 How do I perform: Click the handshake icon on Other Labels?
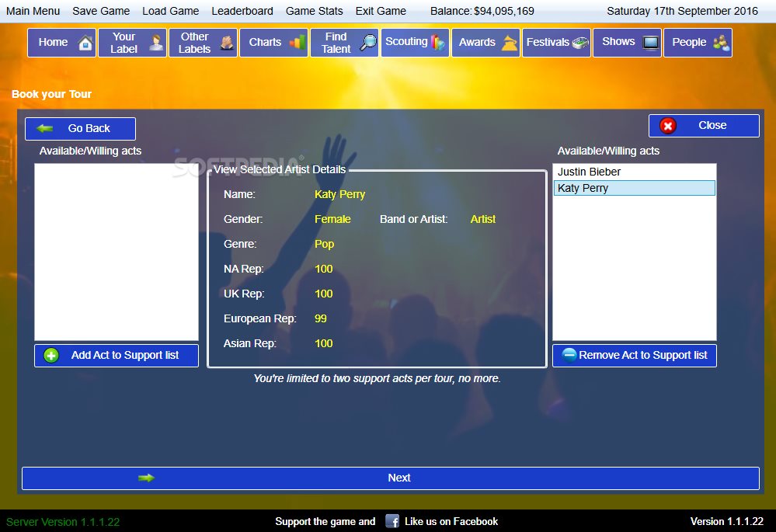(x=227, y=43)
